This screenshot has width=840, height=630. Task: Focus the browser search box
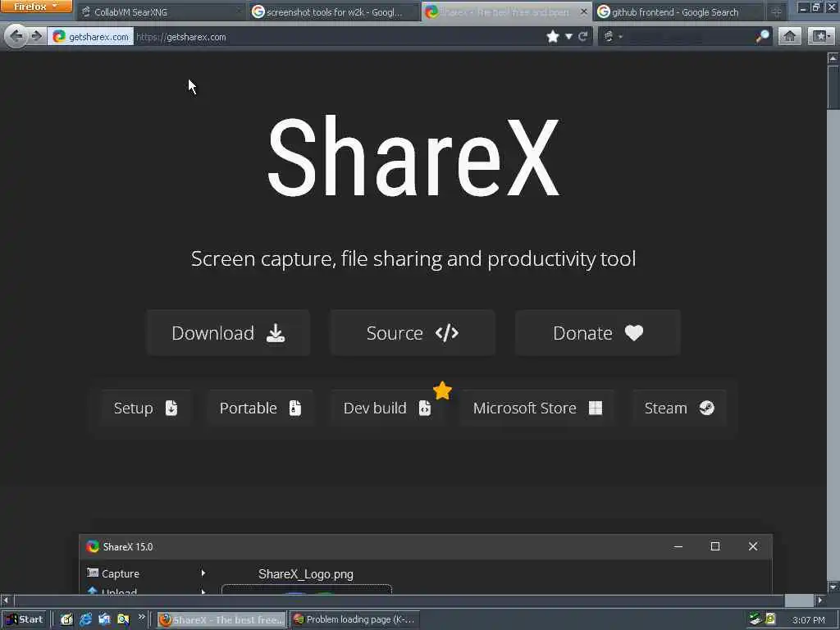[x=688, y=37]
